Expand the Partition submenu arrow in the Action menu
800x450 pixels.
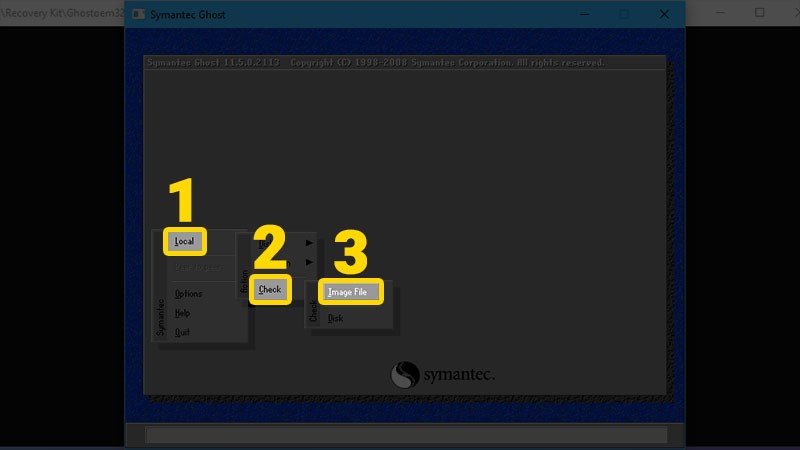[x=309, y=262]
